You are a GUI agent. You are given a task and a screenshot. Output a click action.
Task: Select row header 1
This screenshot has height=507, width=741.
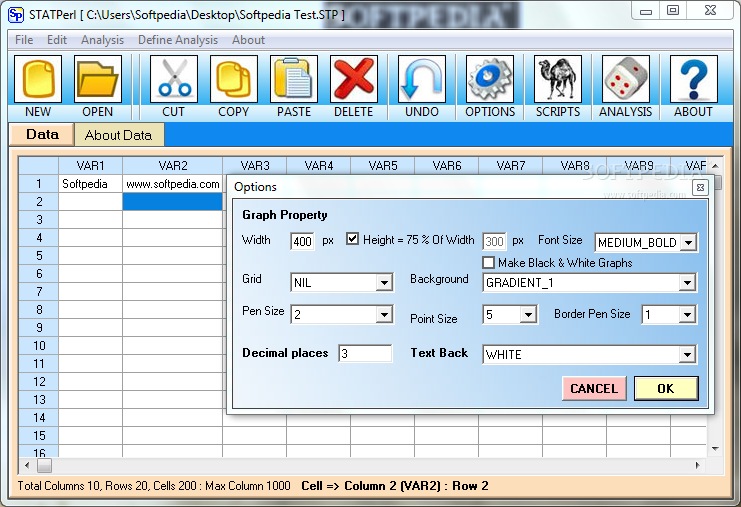(39, 184)
